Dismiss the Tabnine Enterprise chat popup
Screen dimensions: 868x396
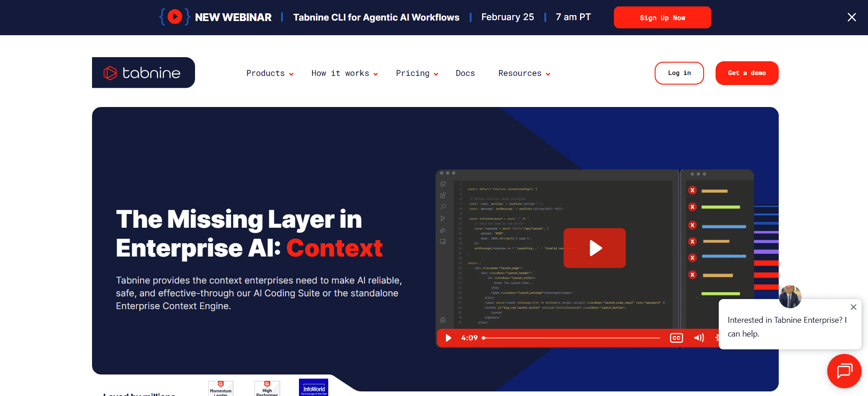(x=853, y=307)
